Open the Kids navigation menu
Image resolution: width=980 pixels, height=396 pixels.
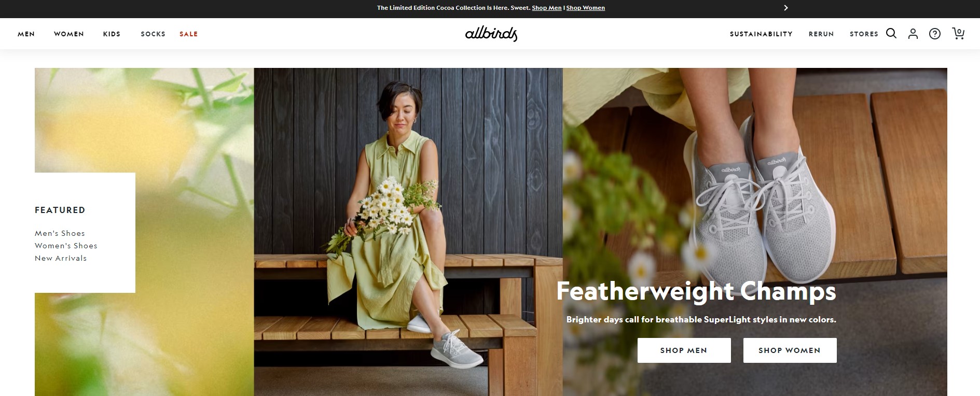pos(112,34)
